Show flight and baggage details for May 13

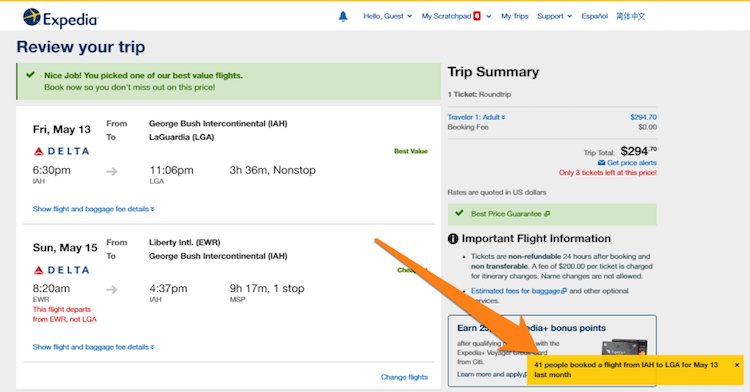pos(93,209)
